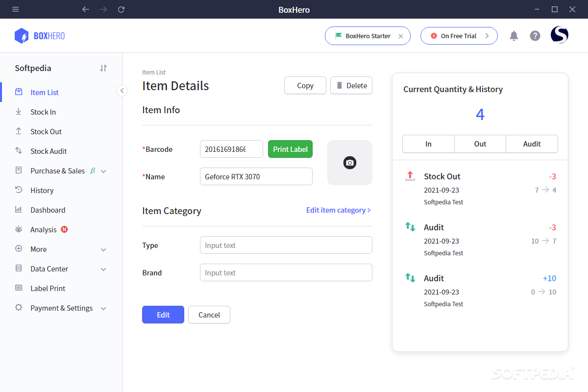Click the Cancel button
Screen dimensions: 588x392
[209, 315]
